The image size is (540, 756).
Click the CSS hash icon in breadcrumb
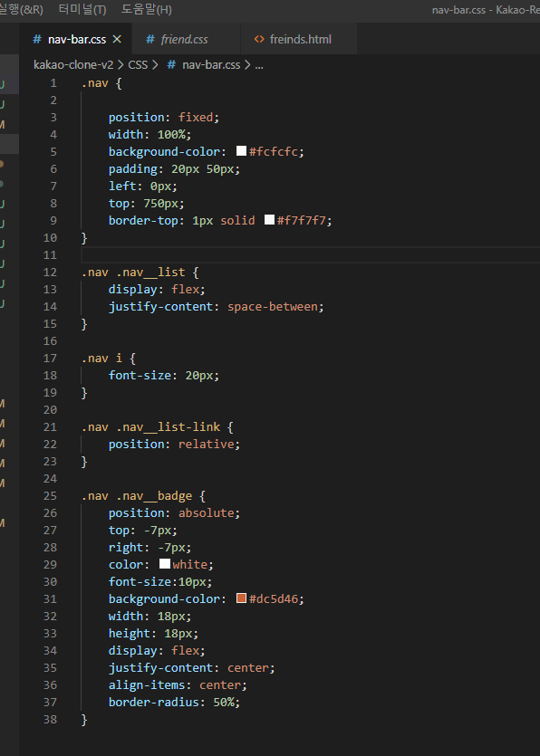(171, 64)
